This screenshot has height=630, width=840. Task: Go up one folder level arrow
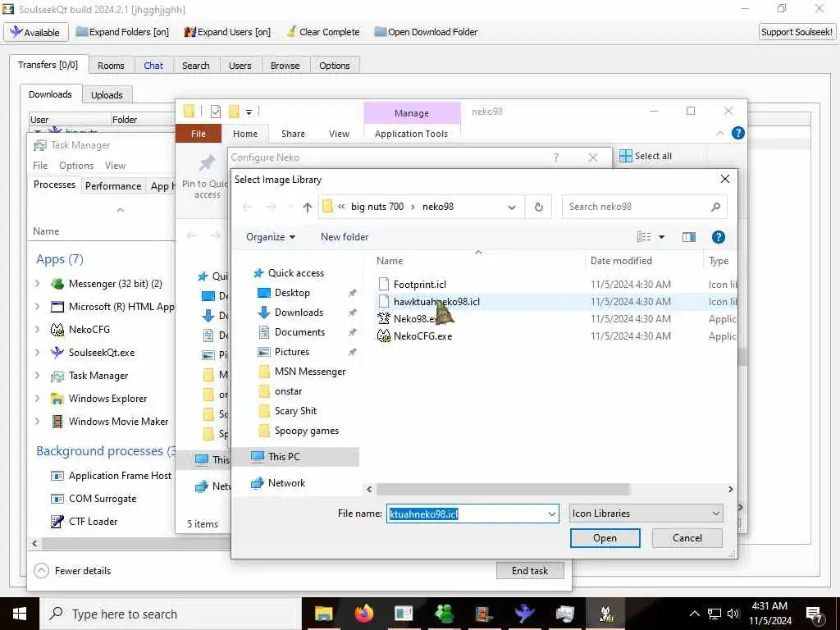pos(307,207)
